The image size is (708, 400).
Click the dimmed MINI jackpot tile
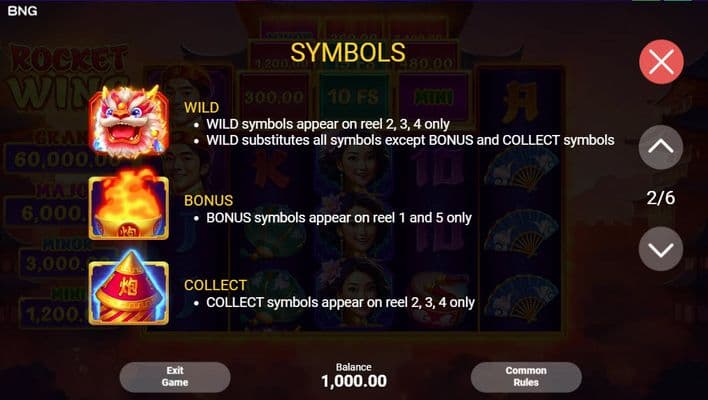[x=433, y=96]
